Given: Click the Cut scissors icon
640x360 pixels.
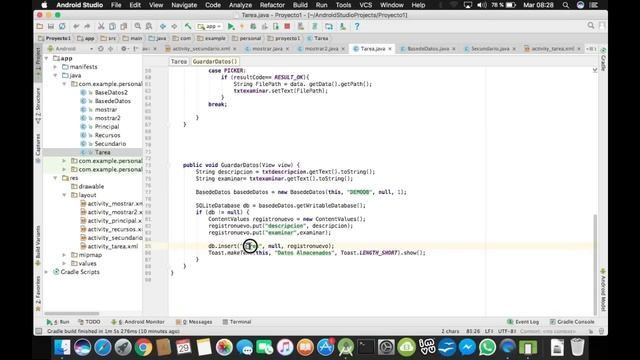Looking at the screenshot, I should coord(101,27).
